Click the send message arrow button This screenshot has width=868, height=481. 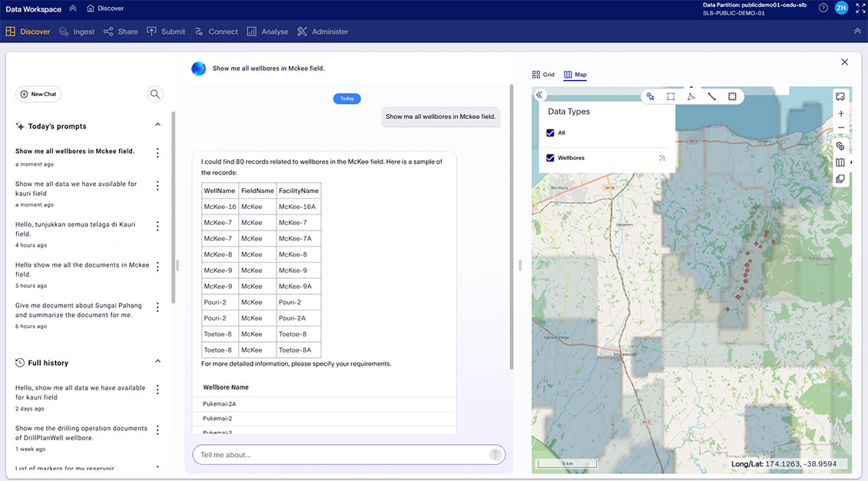495,454
